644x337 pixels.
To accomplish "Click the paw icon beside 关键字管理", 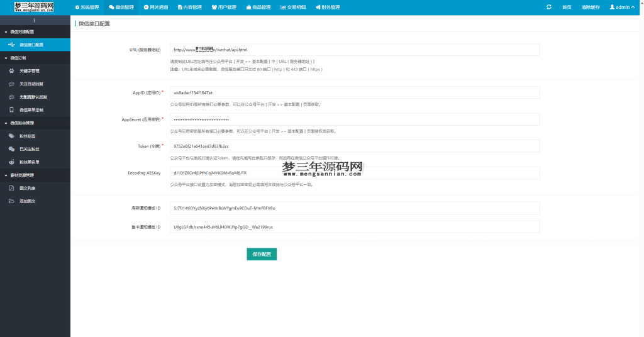I will click(11, 70).
